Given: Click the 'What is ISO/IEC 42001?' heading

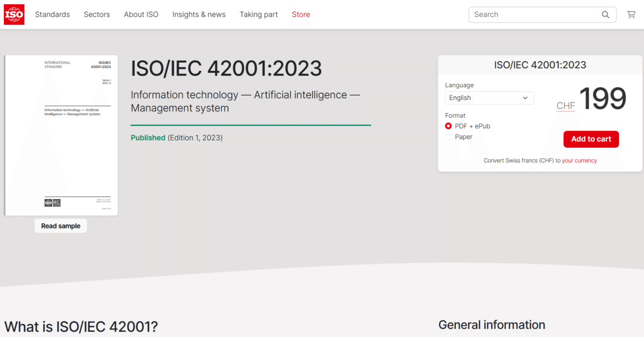Looking at the screenshot, I should pos(81,327).
